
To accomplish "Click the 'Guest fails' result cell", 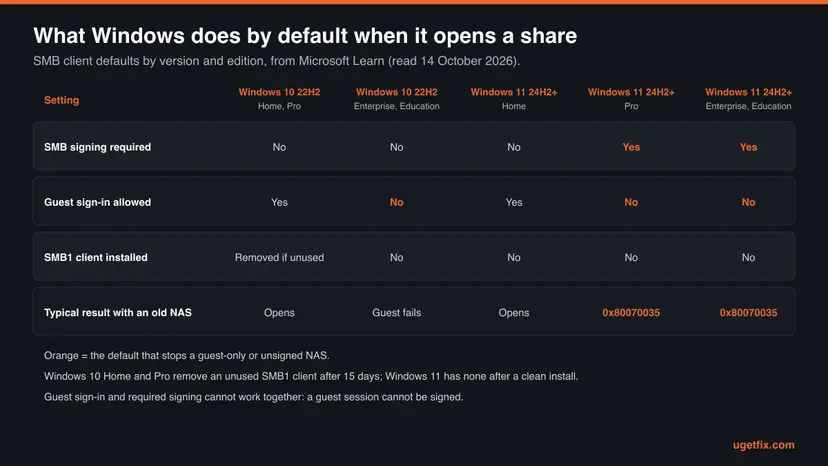I will coord(397,312).
